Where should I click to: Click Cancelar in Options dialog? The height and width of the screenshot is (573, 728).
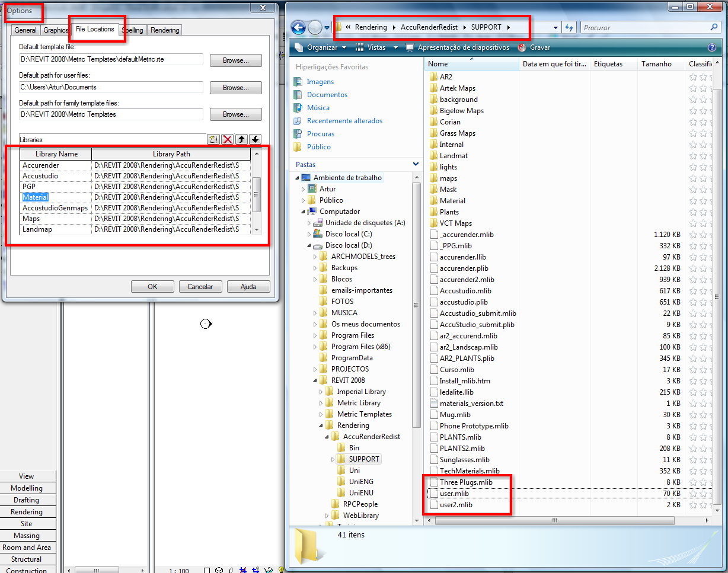tap(200, 287)
